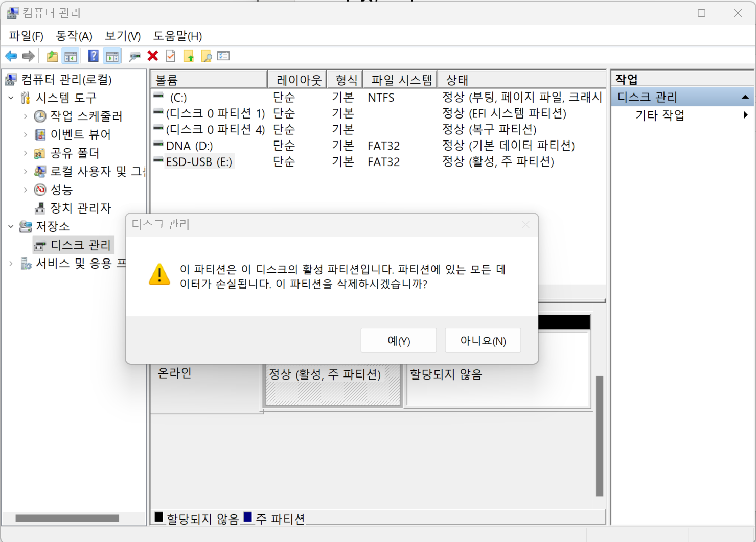Image resolution: width=756 pixels, height=542 pixels.
Task: Open the 파일(F) menu
Action: click(26, 36)
